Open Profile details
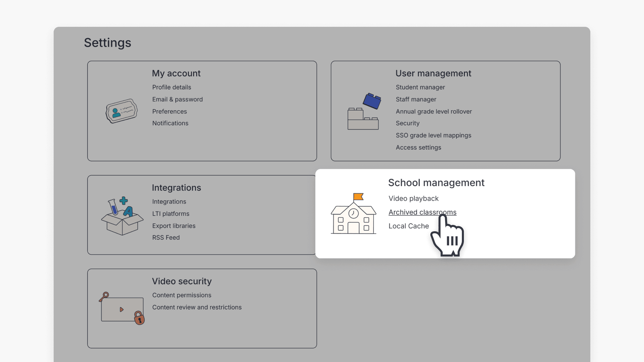 172,87
